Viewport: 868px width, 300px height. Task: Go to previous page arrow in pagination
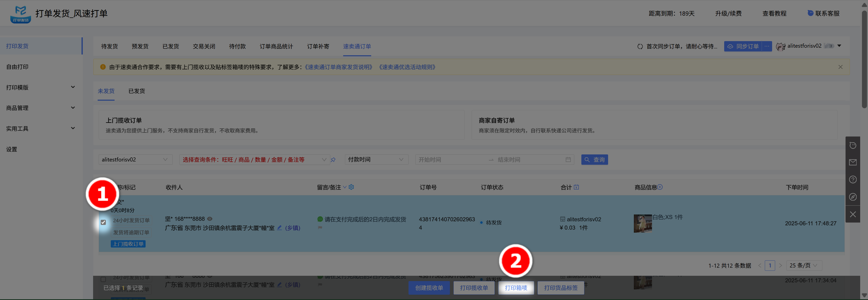[x=759, y=266]
